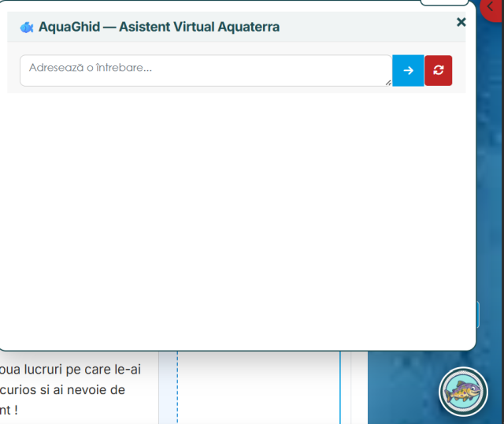
Task: Click the AquaGhid — Asistent Virtual Aquaterra title
Action: coord(159,27)
